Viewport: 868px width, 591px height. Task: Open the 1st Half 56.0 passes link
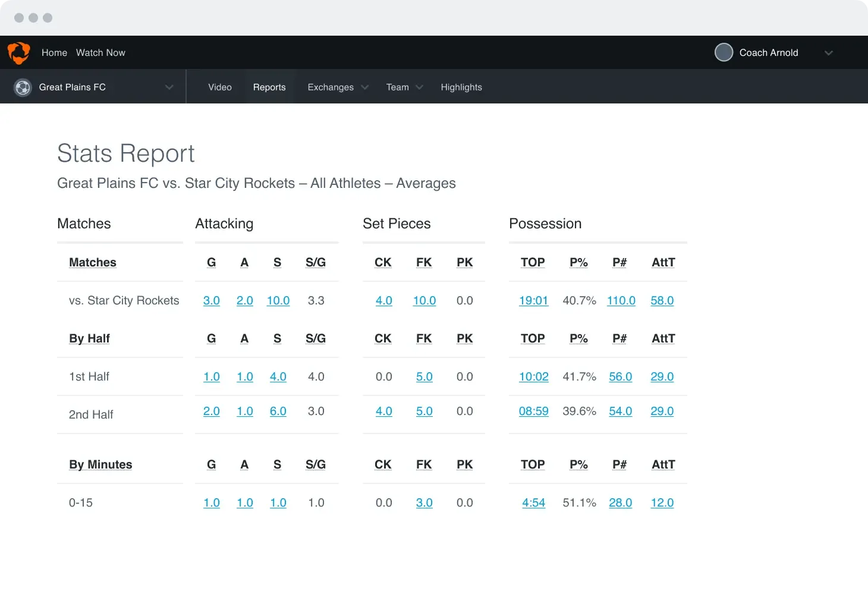point(620,377)
